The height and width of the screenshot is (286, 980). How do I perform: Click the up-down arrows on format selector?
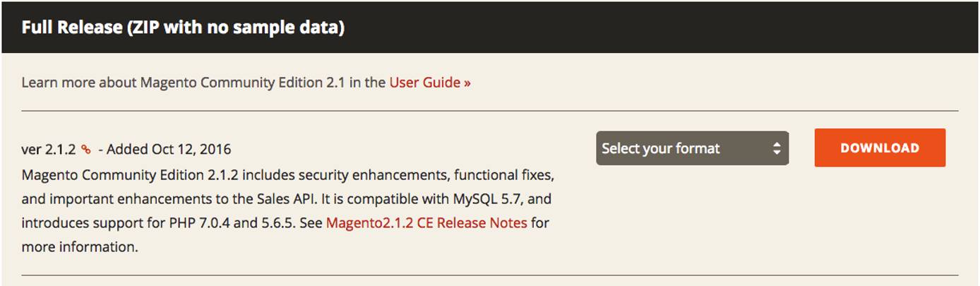pyautogui.click(x=777, y=148)
